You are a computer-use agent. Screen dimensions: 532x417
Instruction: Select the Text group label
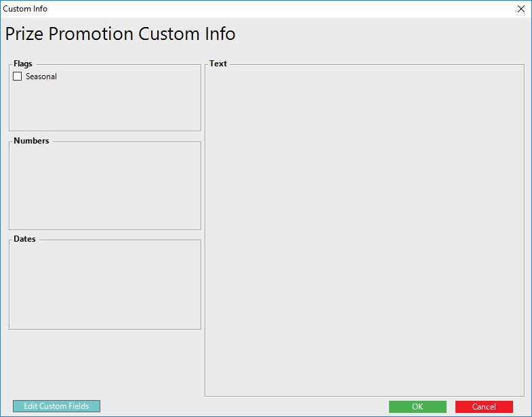pyautogui.click(x=218, y=64)
